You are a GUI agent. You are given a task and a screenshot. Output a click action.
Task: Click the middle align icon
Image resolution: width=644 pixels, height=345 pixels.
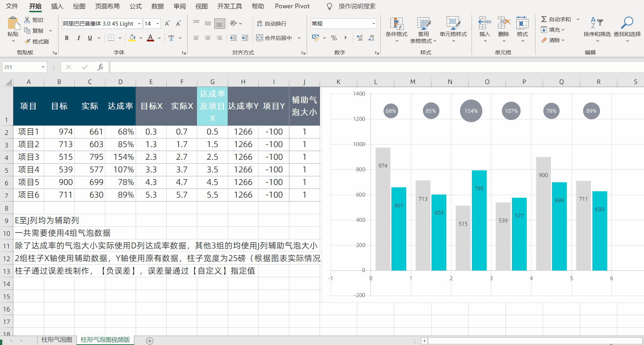coord(208,23)
